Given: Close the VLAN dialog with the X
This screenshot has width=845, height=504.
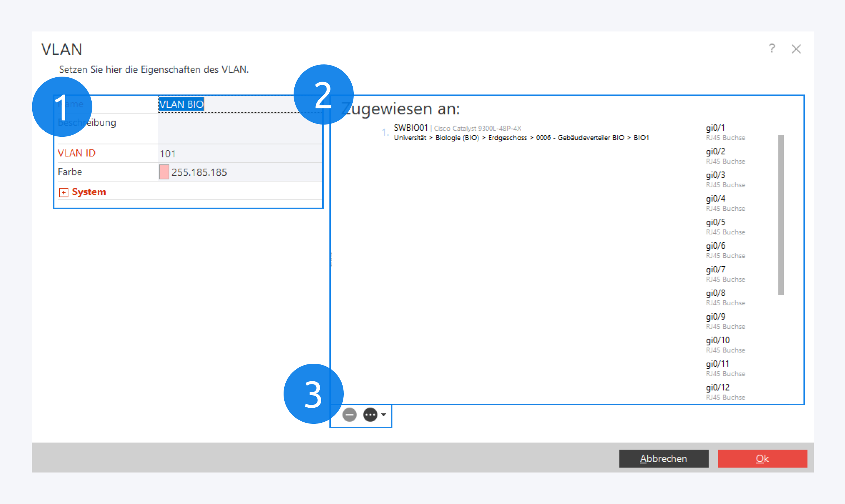Looking at the screenshot, I should (x=796, y=49).
